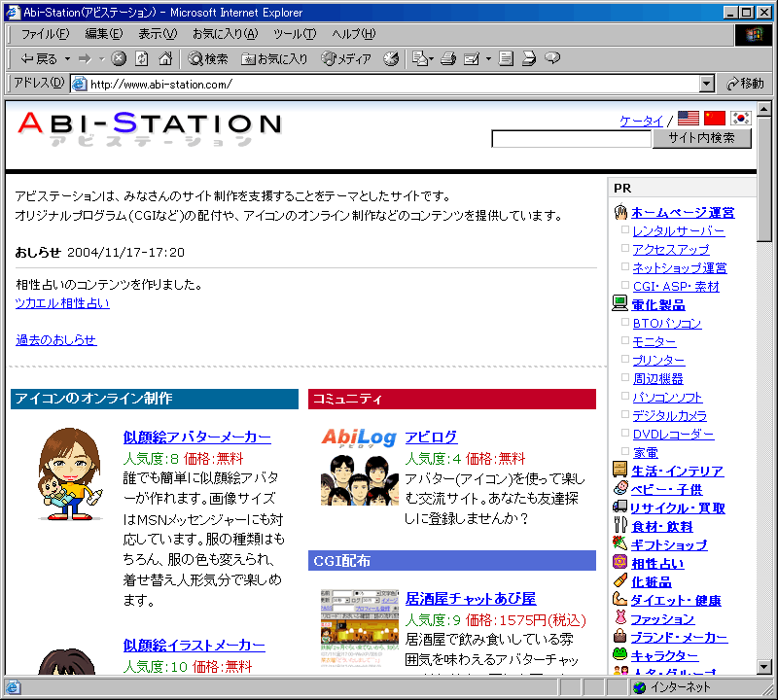Click the pink dress icon beside ファッション
The image size is (778, 700).
pos(620,616)
